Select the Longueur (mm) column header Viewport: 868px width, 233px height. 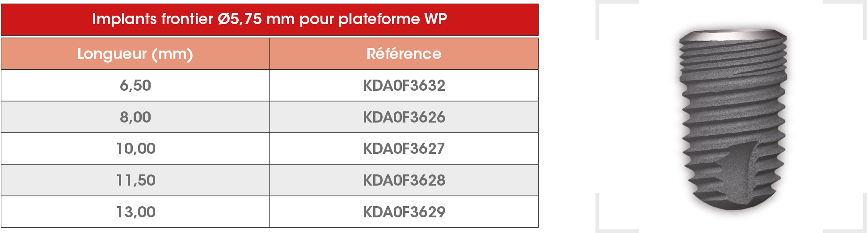(135, 54)
